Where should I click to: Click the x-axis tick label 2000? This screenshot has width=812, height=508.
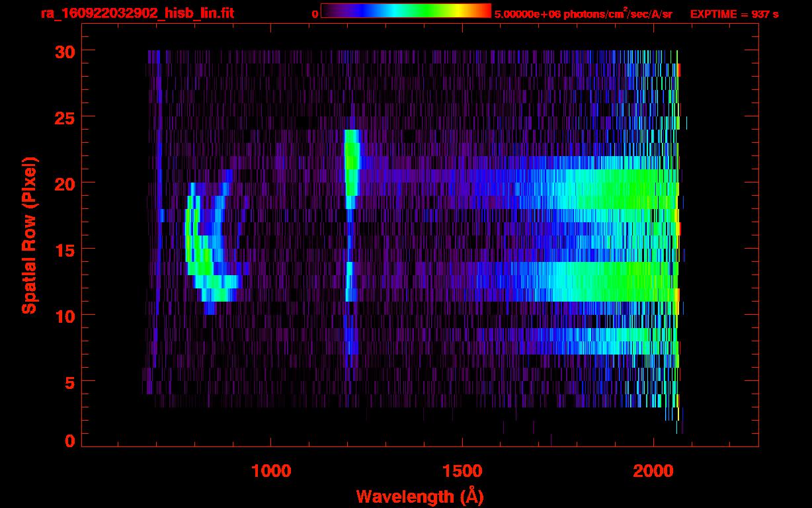click(653, 471)
